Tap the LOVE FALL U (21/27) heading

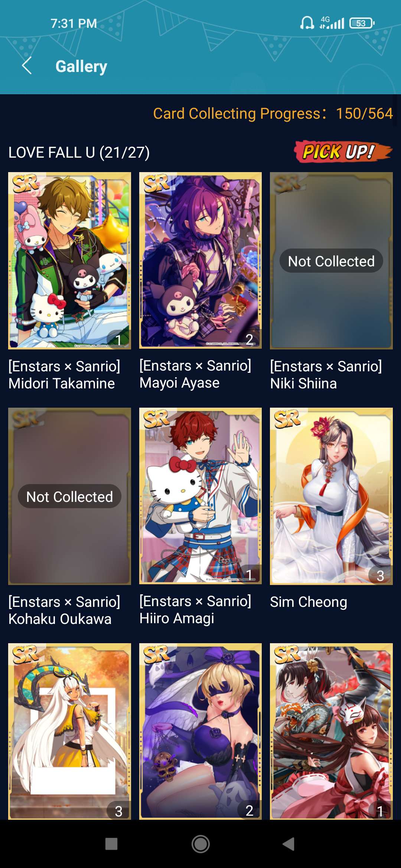79,152
